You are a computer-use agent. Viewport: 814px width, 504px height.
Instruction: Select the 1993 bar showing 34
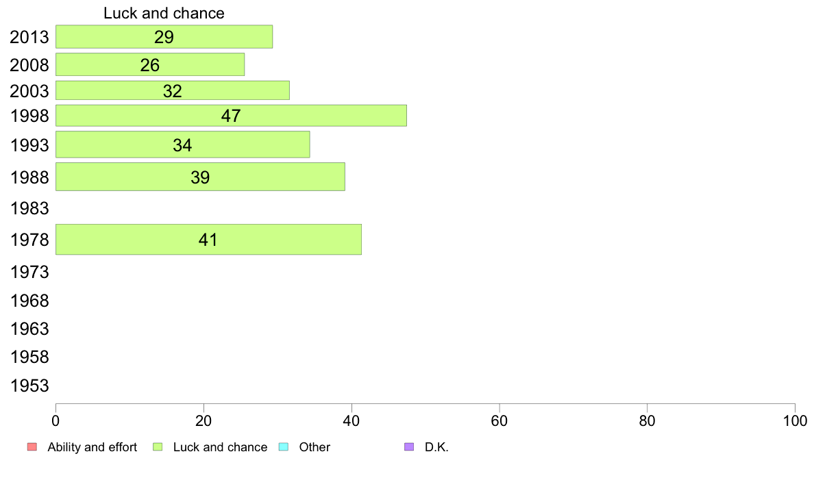click(183, 144)
